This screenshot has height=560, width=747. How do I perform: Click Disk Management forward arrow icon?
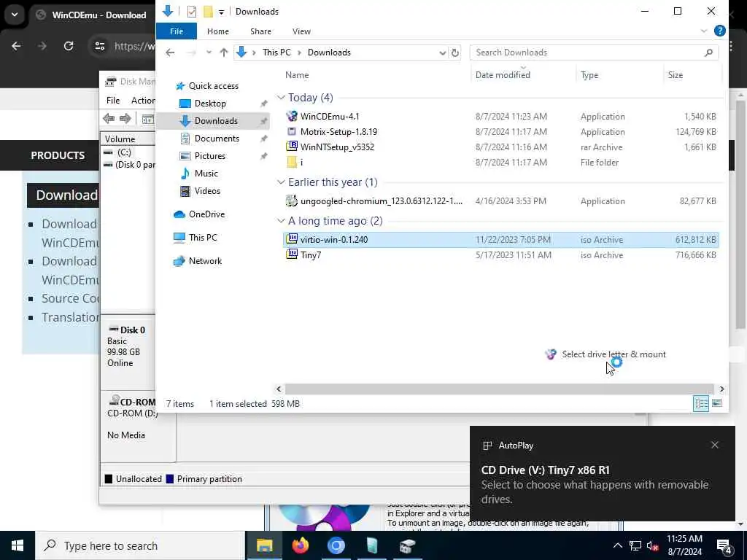tap(125, 119)
